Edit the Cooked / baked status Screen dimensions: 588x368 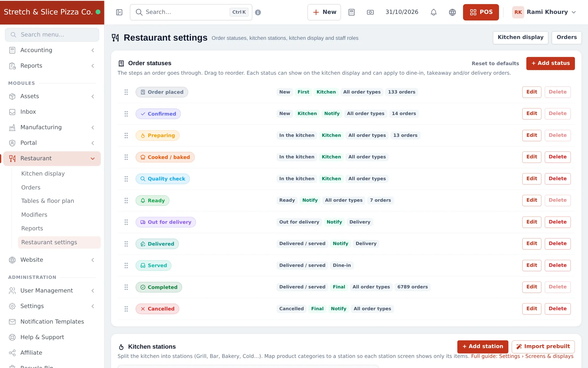(532, 157)
